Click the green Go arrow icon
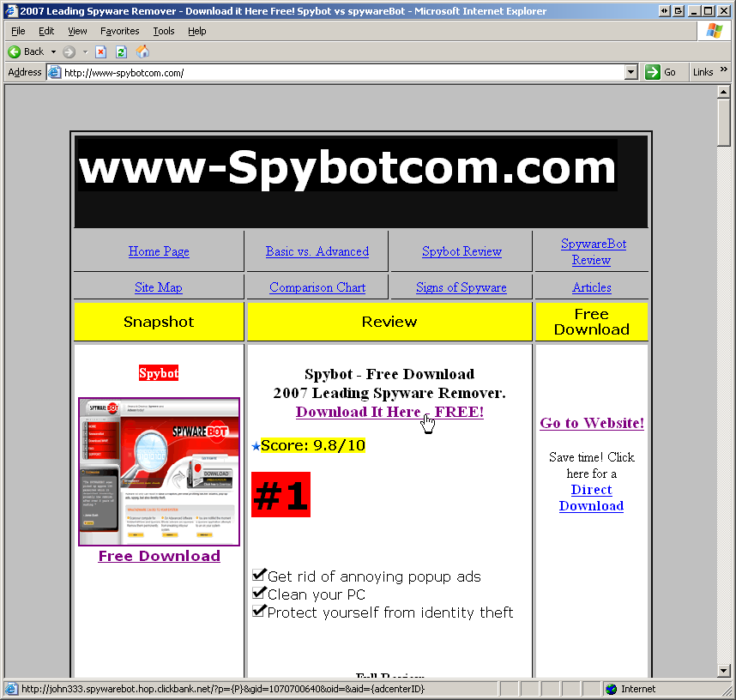This screenshot has height=700, width=736. pos(653,72)
